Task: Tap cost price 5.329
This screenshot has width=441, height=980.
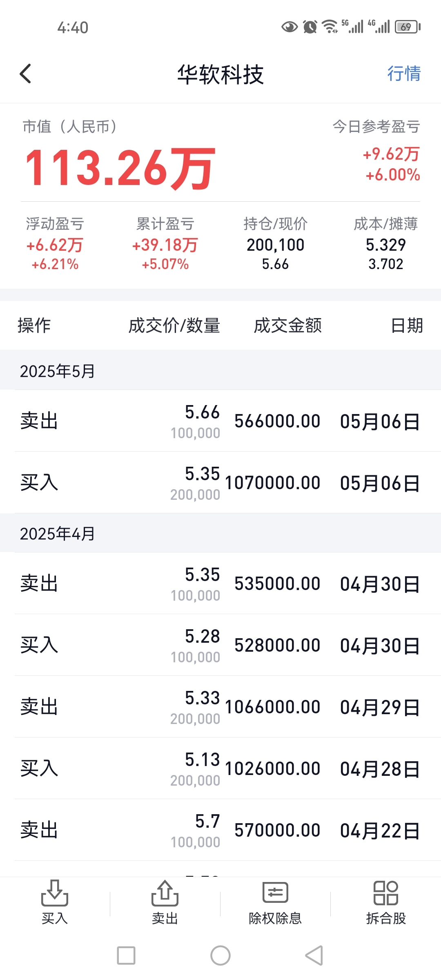Action: point(386,245)
